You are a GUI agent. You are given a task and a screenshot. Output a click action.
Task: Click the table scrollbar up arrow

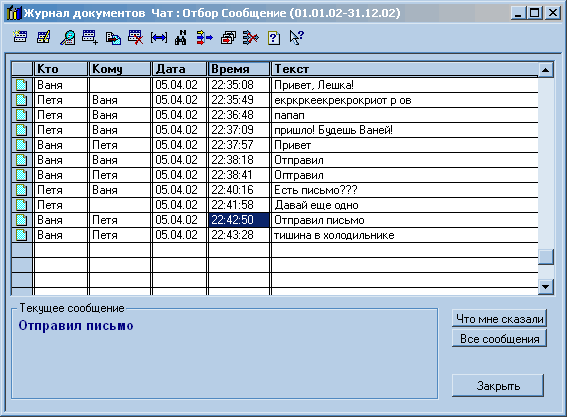[x=546, y=69]
